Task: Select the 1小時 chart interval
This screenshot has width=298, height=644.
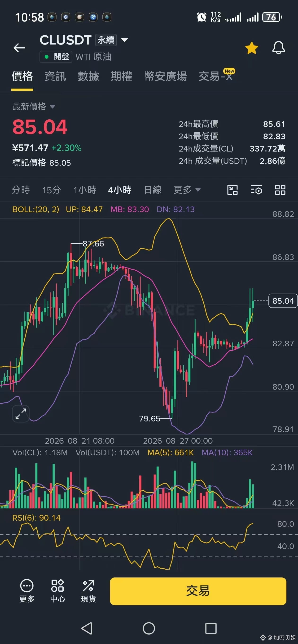Action: click(85, 190)
